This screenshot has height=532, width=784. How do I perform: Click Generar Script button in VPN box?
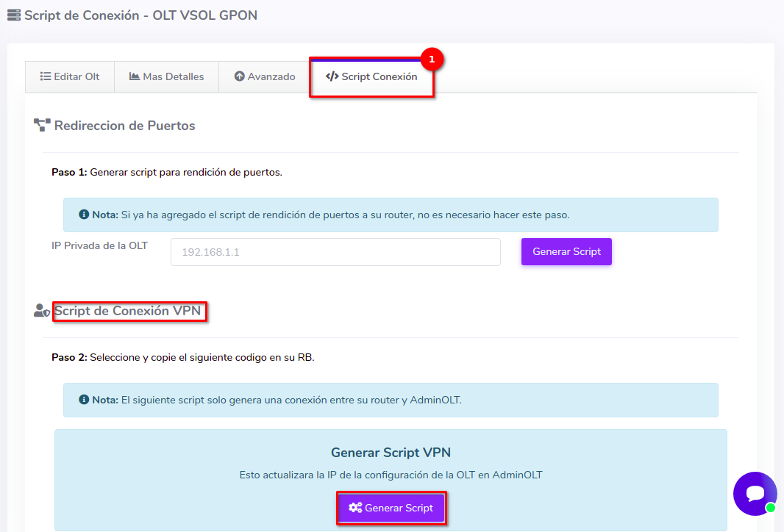point(391,508)
